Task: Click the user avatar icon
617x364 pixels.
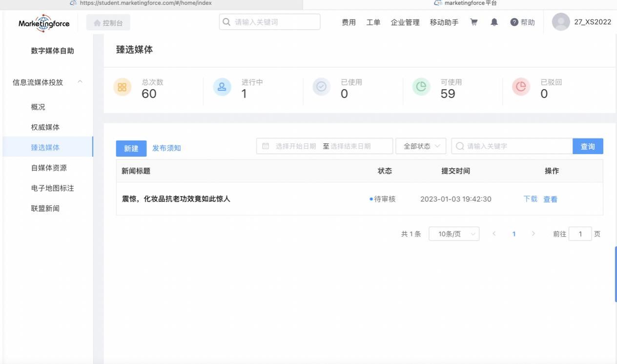Action: pyautogui.click(x=560, y=22)
